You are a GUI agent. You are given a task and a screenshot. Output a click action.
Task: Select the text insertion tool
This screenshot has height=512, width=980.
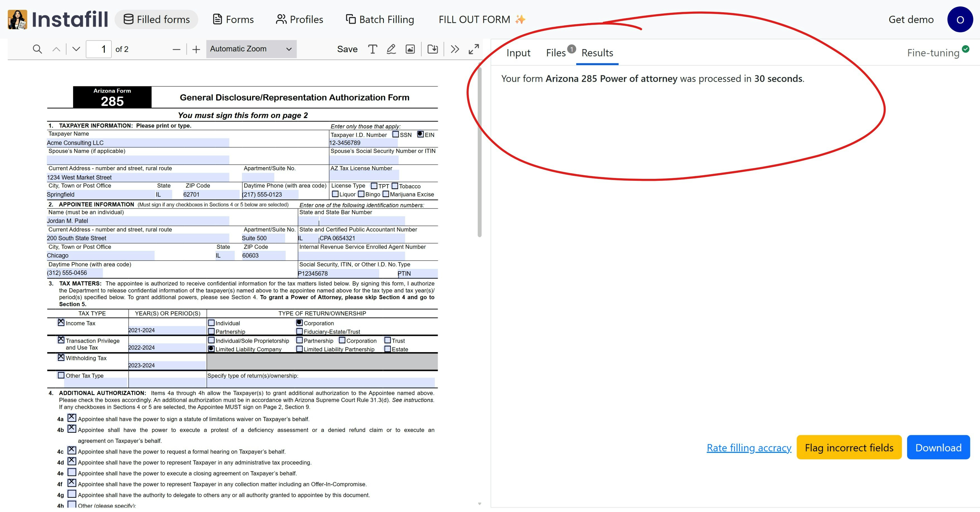pos(372,49)
